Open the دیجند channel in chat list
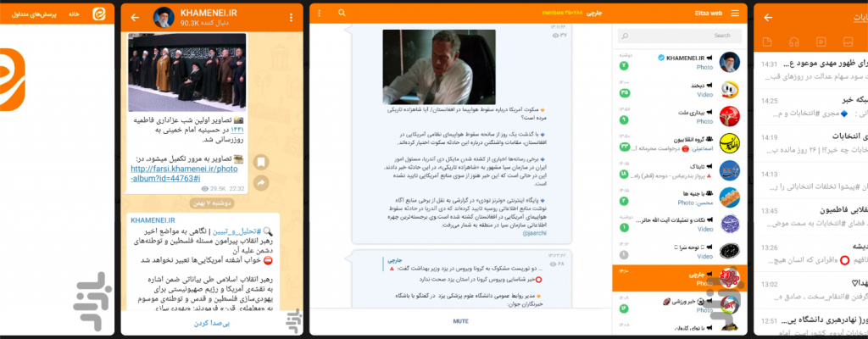The height and width of the screenshot is (339, 868). click(x=680, y=89)
